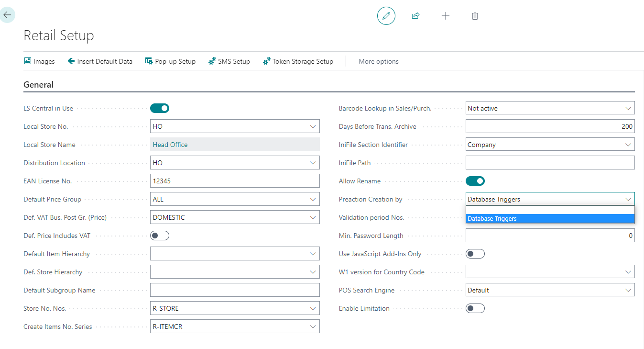Image resolution: width=644 pixels, height=349 pixels.
Task: Open the Images action
Action: pyautogui.click(x=39, y=61)
